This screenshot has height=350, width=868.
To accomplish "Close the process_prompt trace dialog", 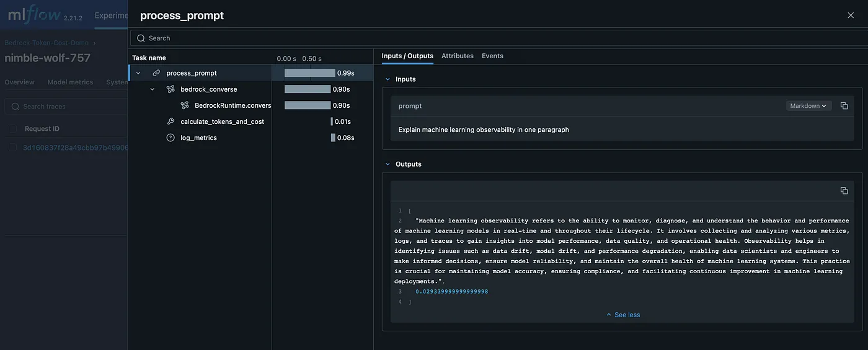I will 851,15.
